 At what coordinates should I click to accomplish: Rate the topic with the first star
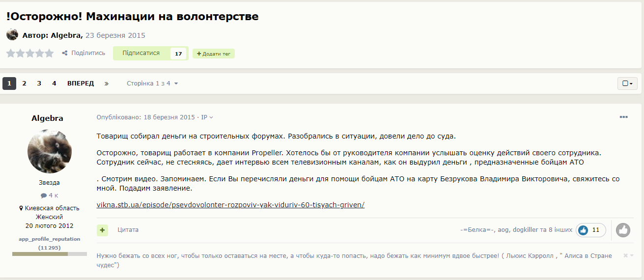pyautogui.click(x=11, y=53)
